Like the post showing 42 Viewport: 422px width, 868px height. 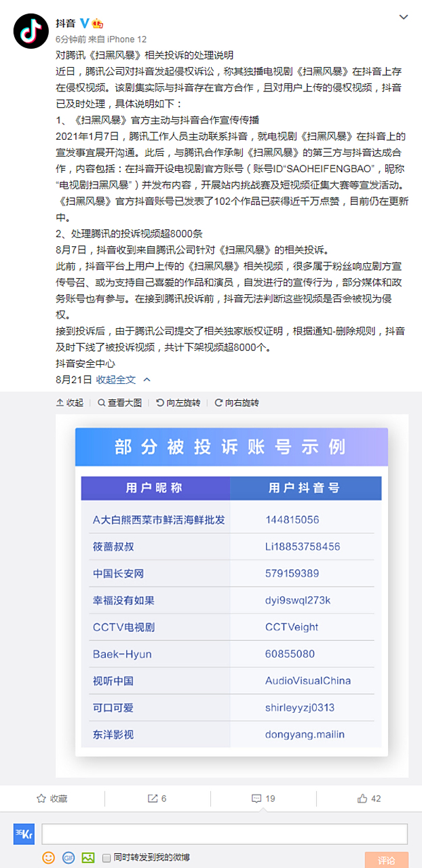(x=369, y=799)
